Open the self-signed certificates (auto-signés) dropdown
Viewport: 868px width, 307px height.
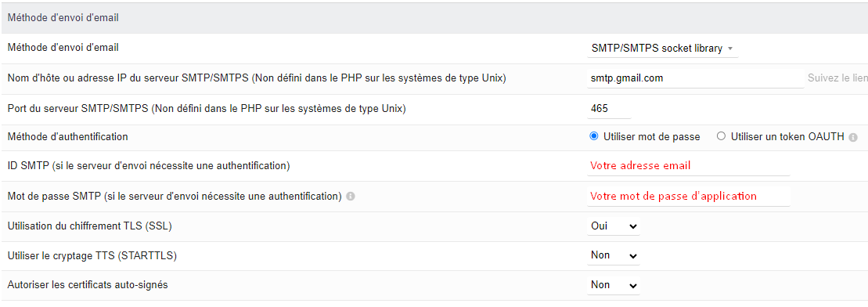click(614, 285)
